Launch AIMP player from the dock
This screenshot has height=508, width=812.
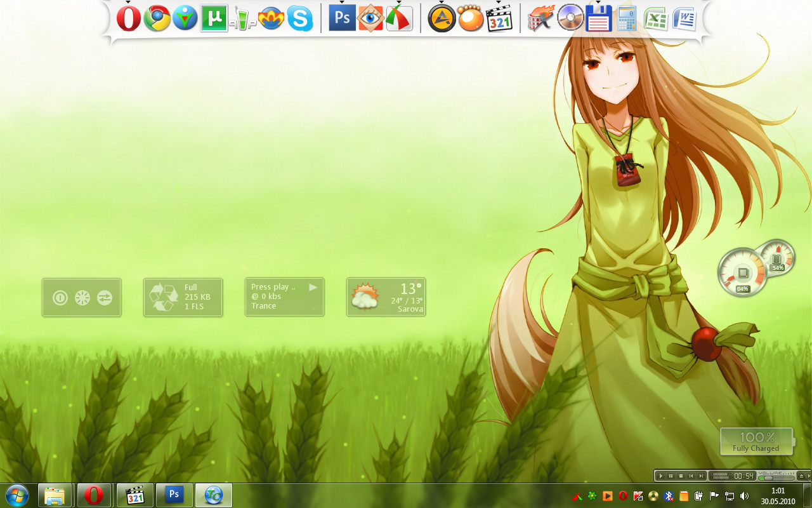pos(442,18)
